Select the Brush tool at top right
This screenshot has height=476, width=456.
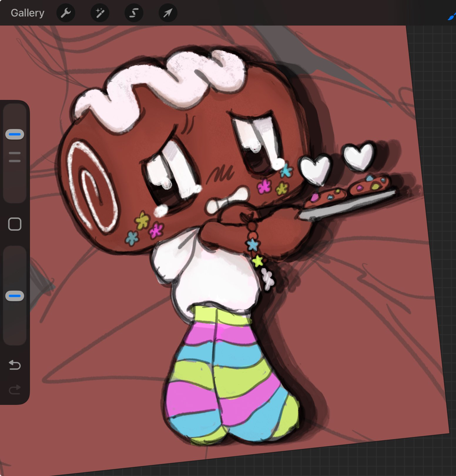coord(452,17)
